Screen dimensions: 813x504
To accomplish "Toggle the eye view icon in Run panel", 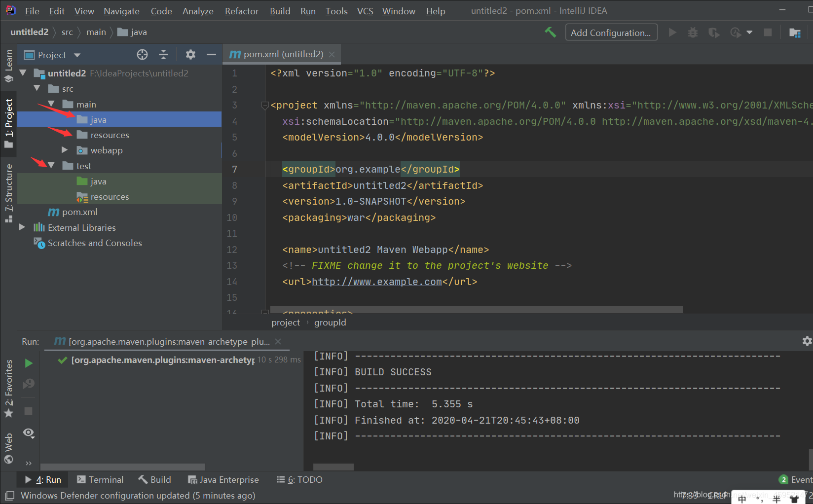I will tap(29, 433).
